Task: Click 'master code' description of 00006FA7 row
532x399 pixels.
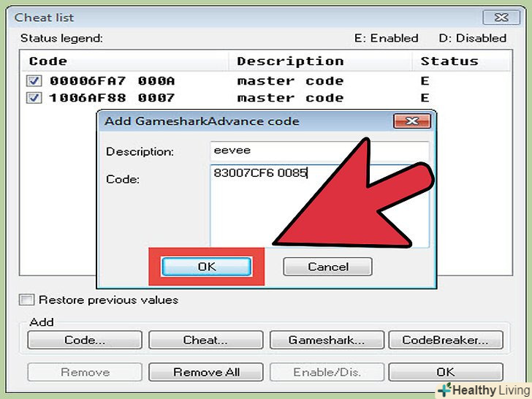Action: [x=290, y=81]
